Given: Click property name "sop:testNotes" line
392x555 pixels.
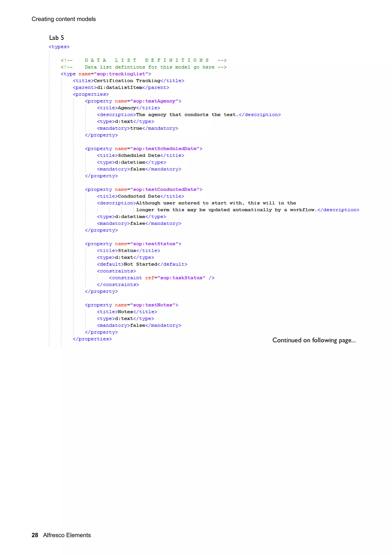Looking at the screenshot, I should [132, 305].
